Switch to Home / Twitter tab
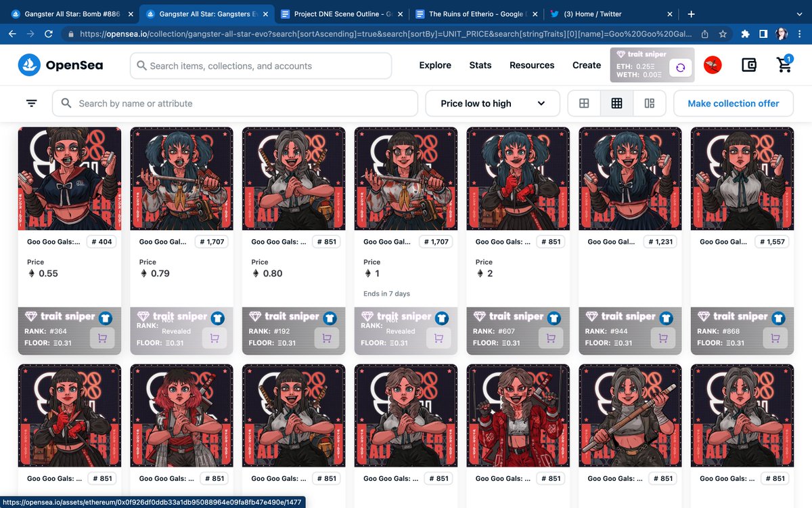 (x=612, y=14)
